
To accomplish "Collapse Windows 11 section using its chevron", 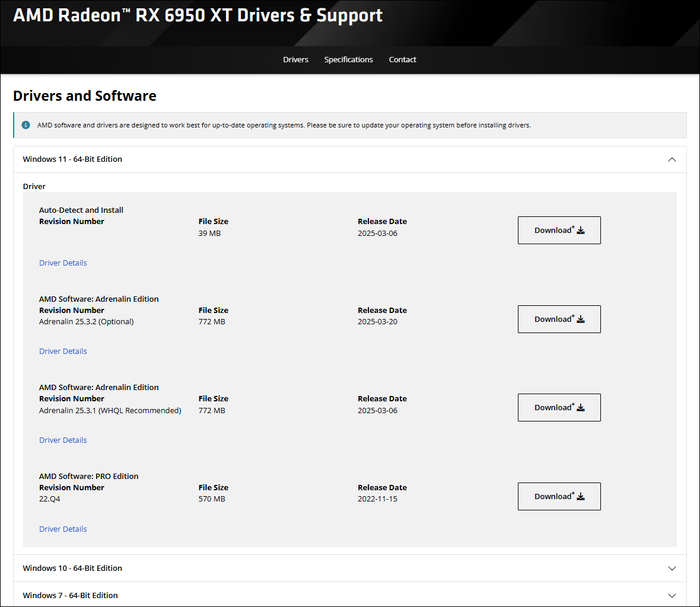I will coord(672,159).
